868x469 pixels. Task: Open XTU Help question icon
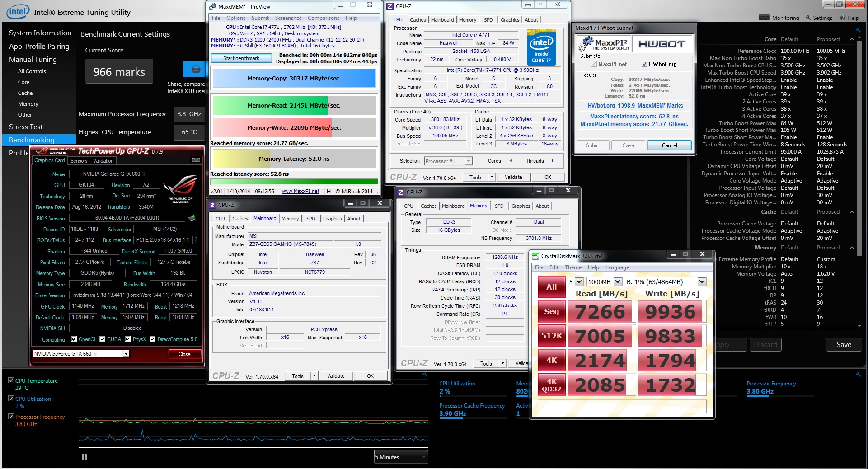pyautogui.click(x=843, y=18)
